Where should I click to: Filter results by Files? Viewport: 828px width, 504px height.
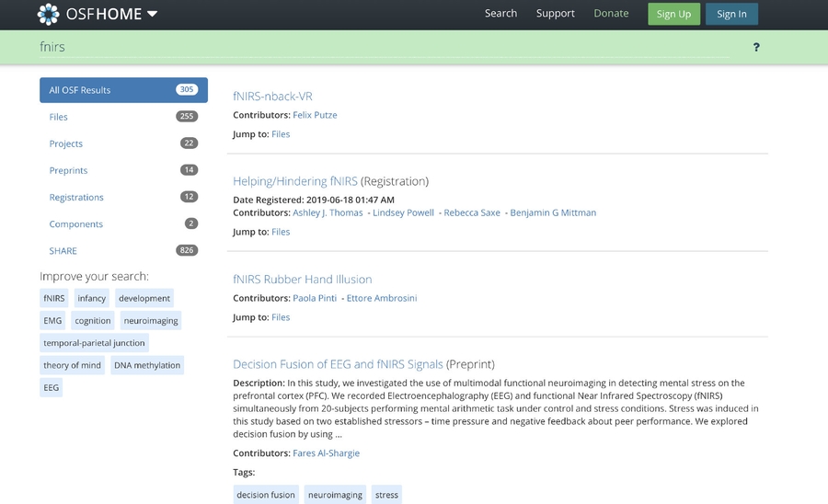[x=59, y=117]
